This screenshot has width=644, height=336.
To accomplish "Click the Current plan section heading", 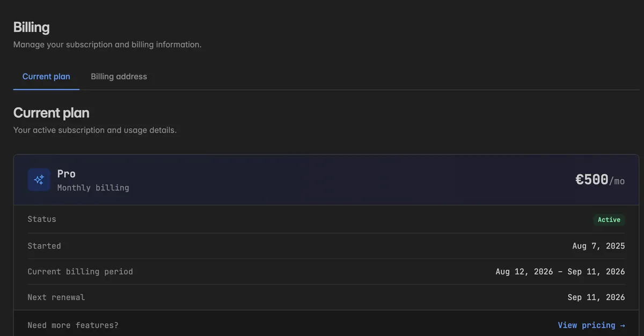I will pyautogui.click(x=52, y=113).
